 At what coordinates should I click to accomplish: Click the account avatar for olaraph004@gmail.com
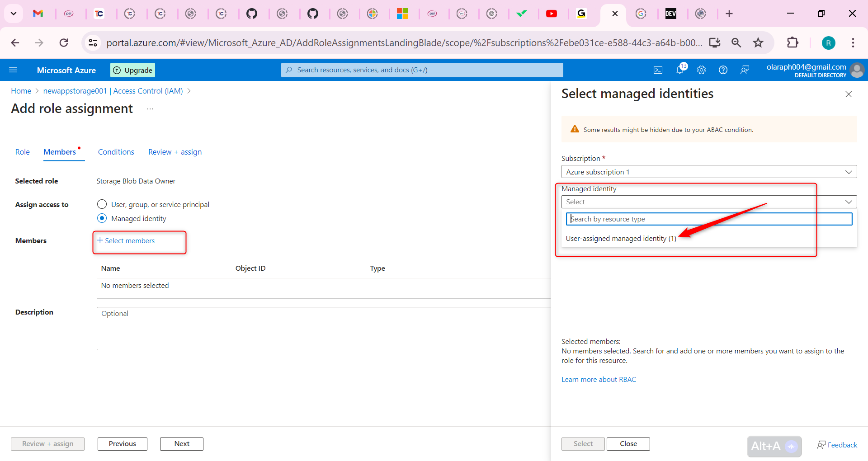click(x=858, y=70)
